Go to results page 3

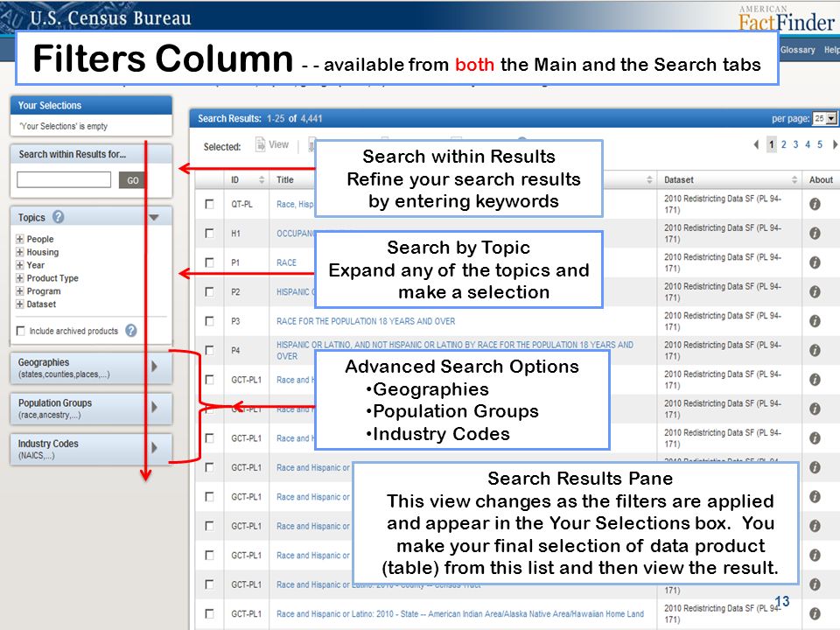coord(795,144)
